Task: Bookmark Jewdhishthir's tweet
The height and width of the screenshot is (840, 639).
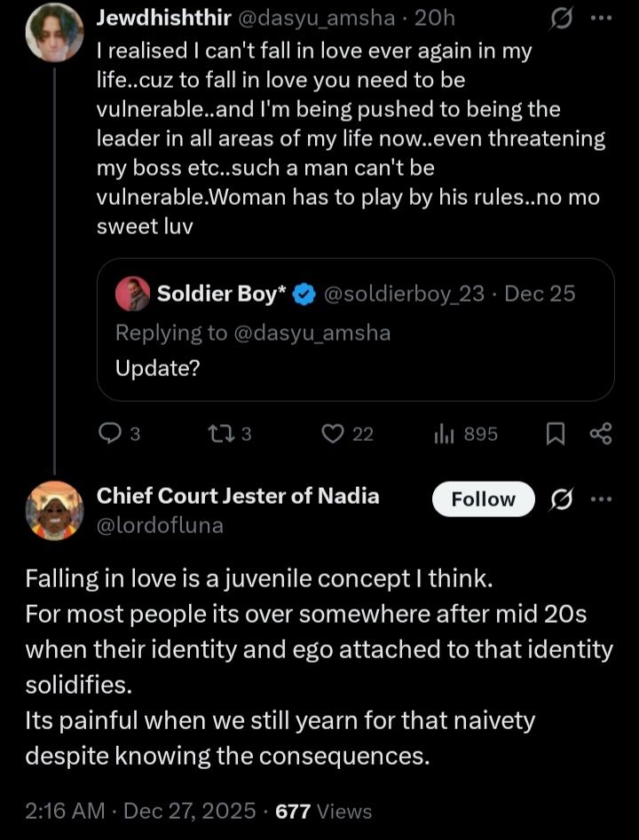Action: pyautogui.click(x=555, y=434)
